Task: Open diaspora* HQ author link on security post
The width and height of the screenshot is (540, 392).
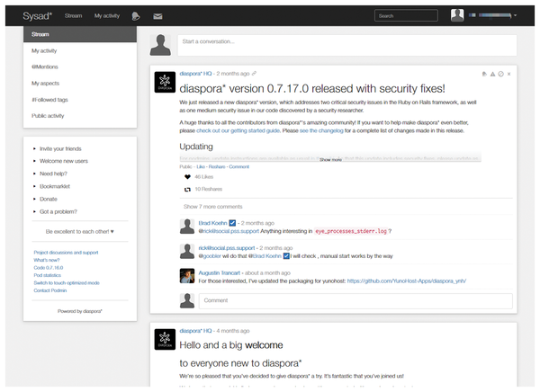Action: click(x=195, y=74)
